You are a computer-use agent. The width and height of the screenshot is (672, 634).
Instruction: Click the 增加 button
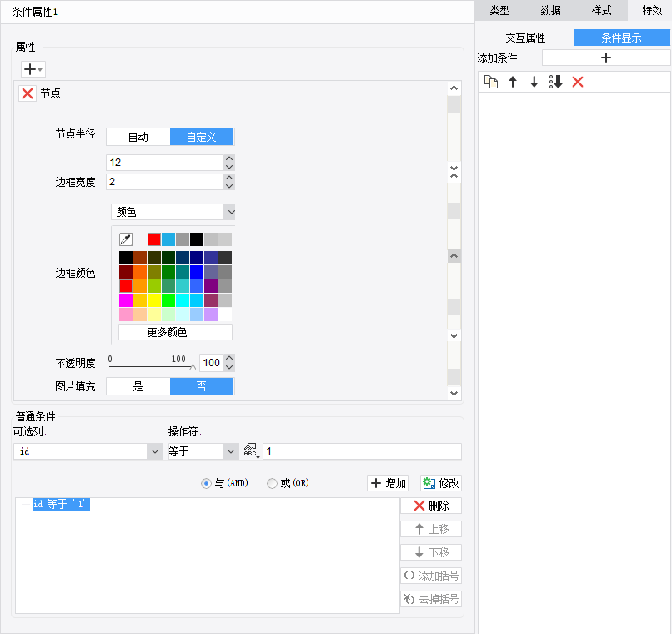coord(388,483)
